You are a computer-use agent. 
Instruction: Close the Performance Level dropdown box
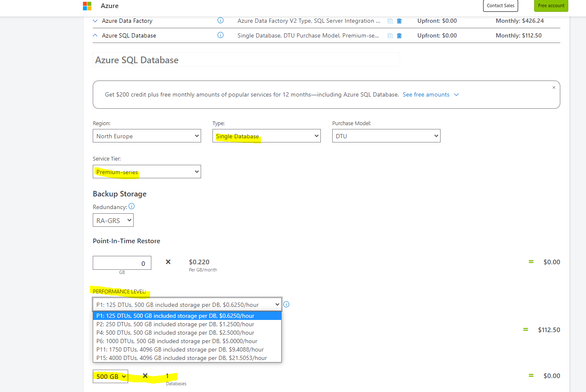coord(187,304)
